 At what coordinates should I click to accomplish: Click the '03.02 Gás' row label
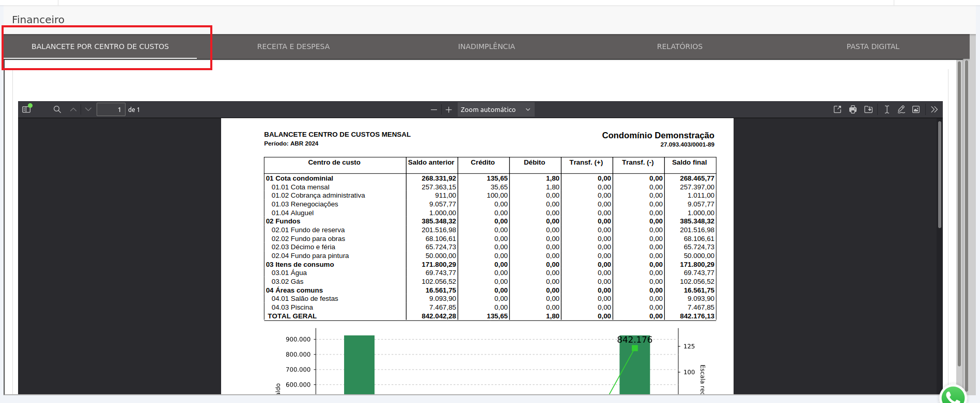tap(288, 282)
